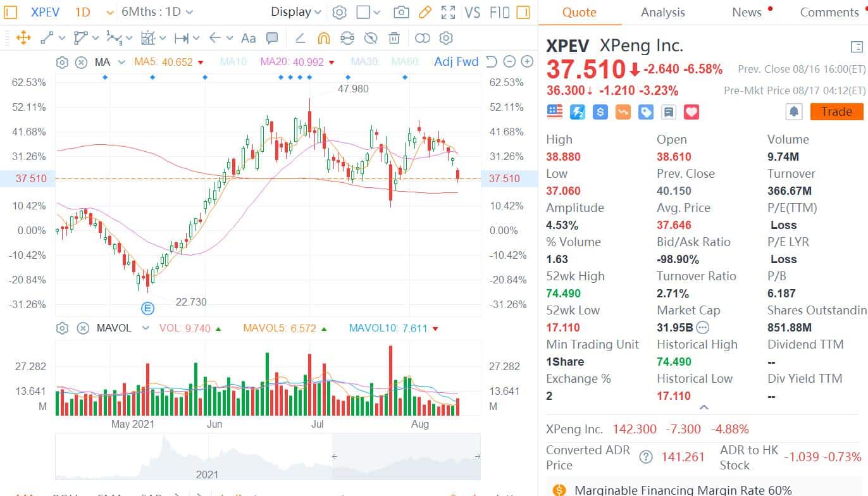
Task: Expand chart to fullscreen mode
Action: (448, 11)
